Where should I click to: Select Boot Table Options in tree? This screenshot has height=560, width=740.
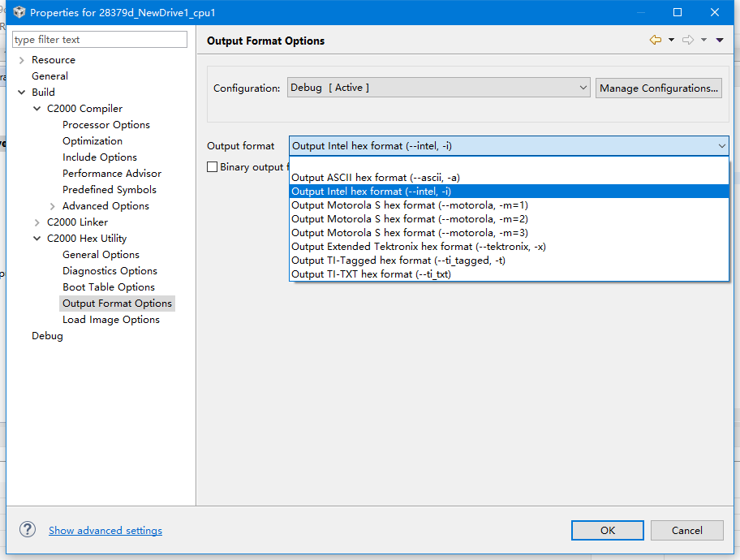[109, 287]
